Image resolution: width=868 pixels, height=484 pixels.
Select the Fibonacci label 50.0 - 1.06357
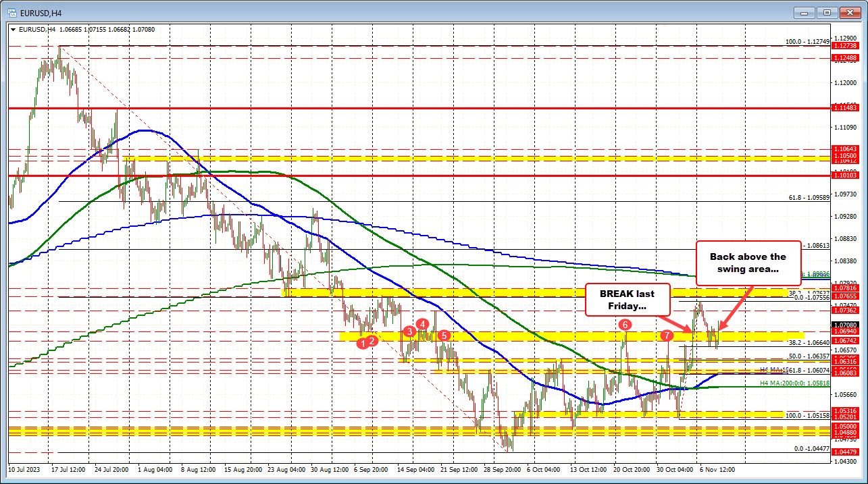(x=809, y=356)
